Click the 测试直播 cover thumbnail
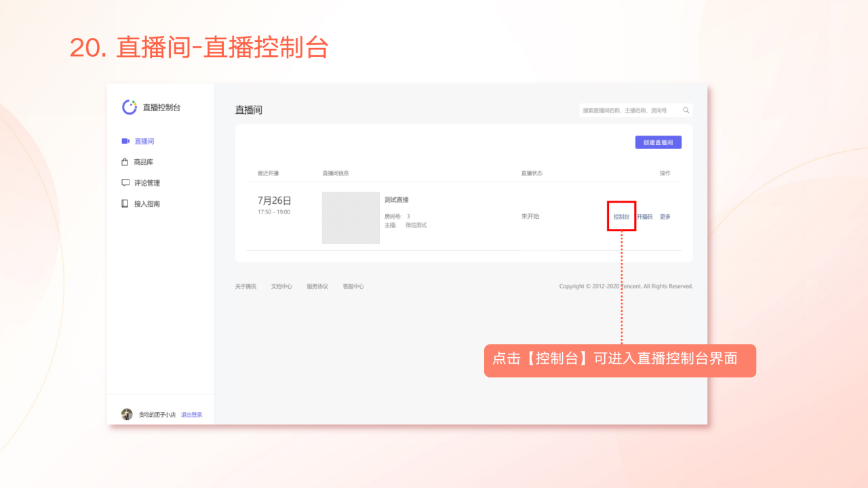 [x=351, y=218]
